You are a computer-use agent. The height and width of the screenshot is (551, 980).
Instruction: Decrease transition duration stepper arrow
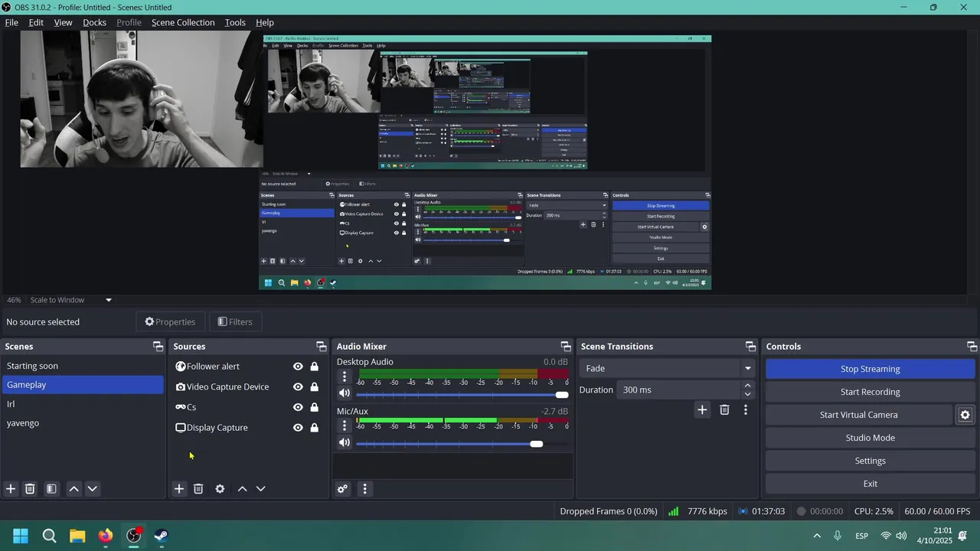tap(748, 394)
